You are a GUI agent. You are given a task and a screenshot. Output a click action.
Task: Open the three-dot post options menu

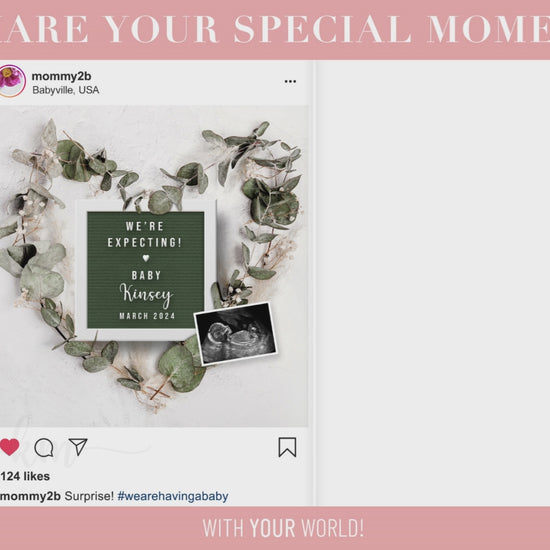coord(290,81)
